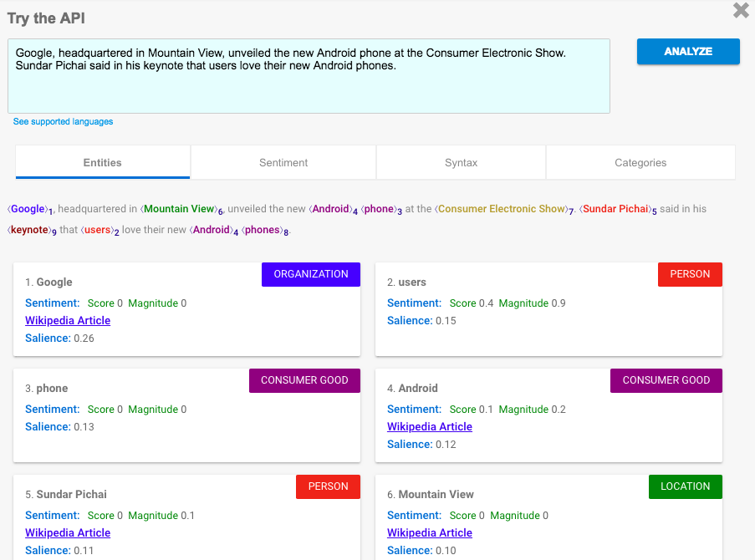Focus the sample text input box

309,76
